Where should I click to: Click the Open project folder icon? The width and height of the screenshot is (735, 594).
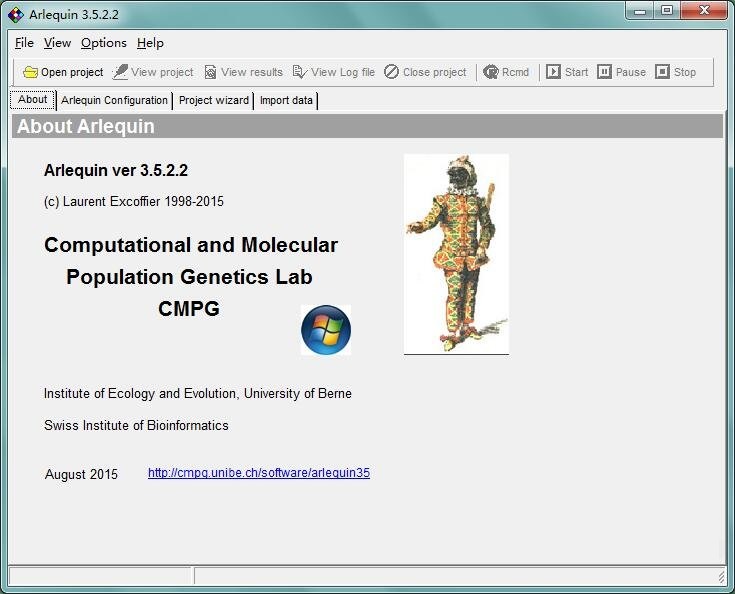[30, 72]
